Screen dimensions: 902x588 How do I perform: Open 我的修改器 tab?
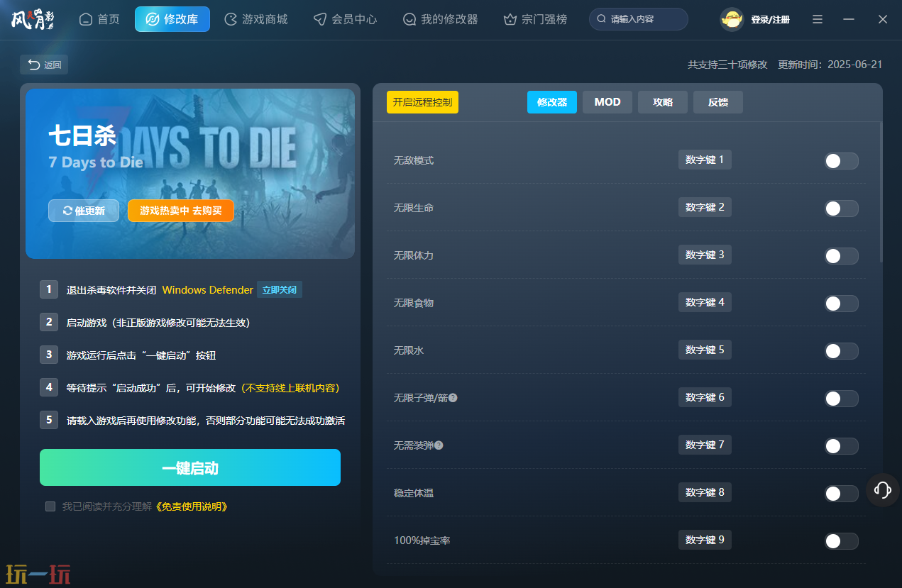click(x=440, y=19)
